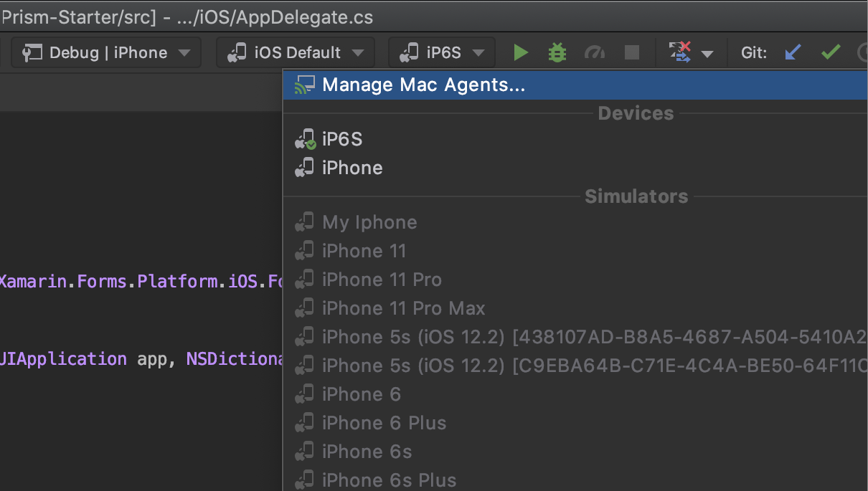Click UIApplication in the code editor
This screenshot has height=491, width=868.
[65, 358]
